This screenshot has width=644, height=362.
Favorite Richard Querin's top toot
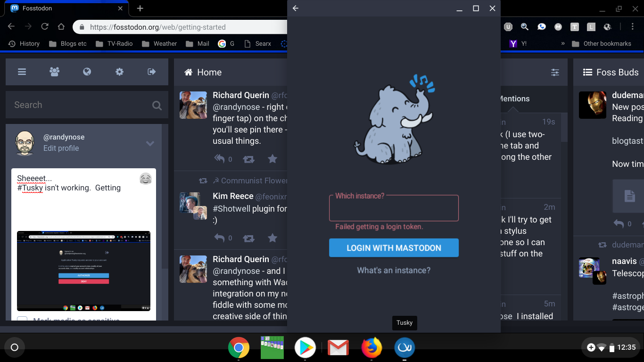point(272,159)
